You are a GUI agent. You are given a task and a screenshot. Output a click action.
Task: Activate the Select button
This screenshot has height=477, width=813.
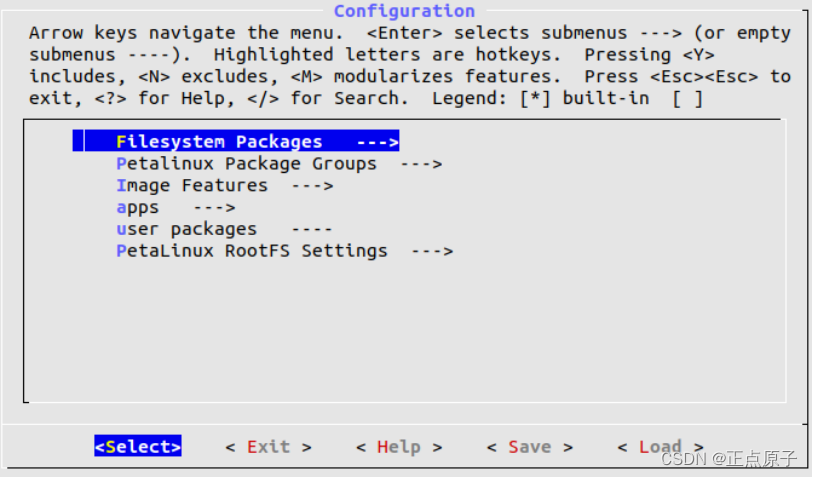[x=138, y=446]
